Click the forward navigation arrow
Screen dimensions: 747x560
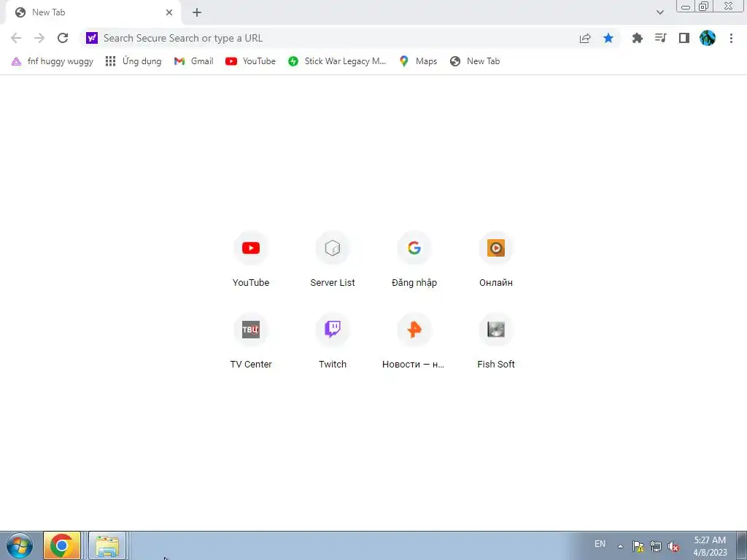[x=39, y=38]
